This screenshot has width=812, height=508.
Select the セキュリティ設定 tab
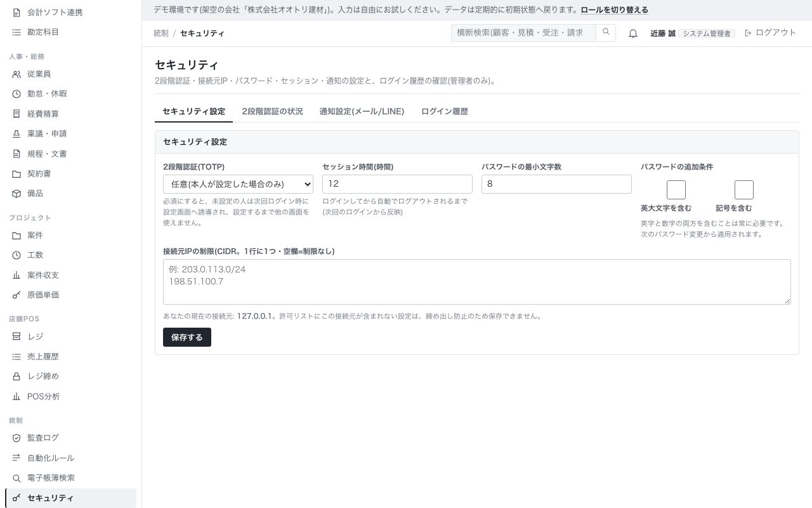point(193,111)
